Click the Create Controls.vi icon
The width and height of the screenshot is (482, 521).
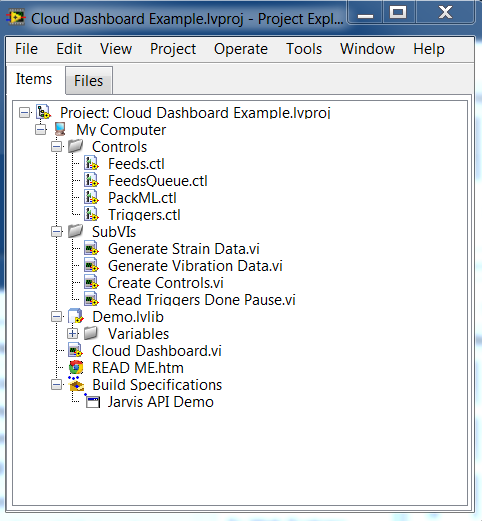(91, 282)
